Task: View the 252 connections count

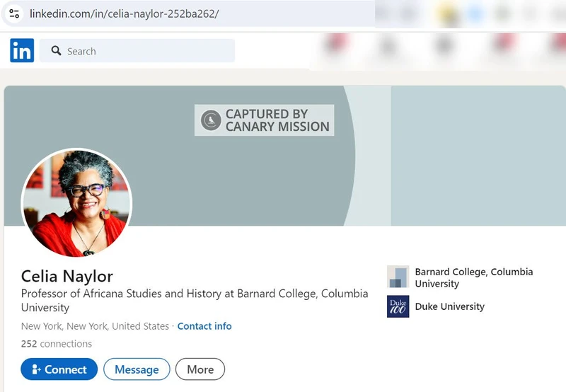Action: point(57,344)
